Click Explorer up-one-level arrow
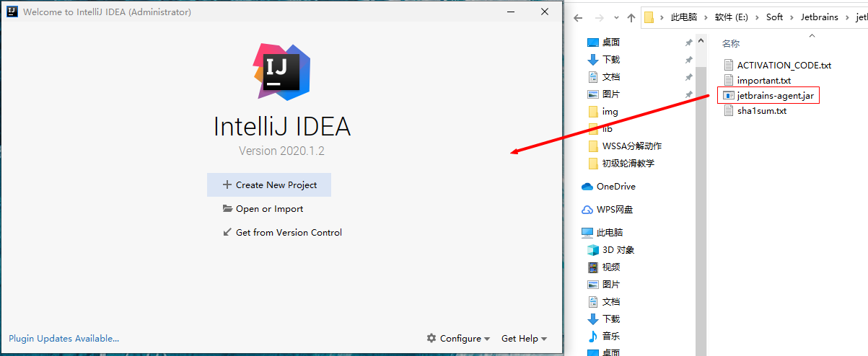 (631, 17)
